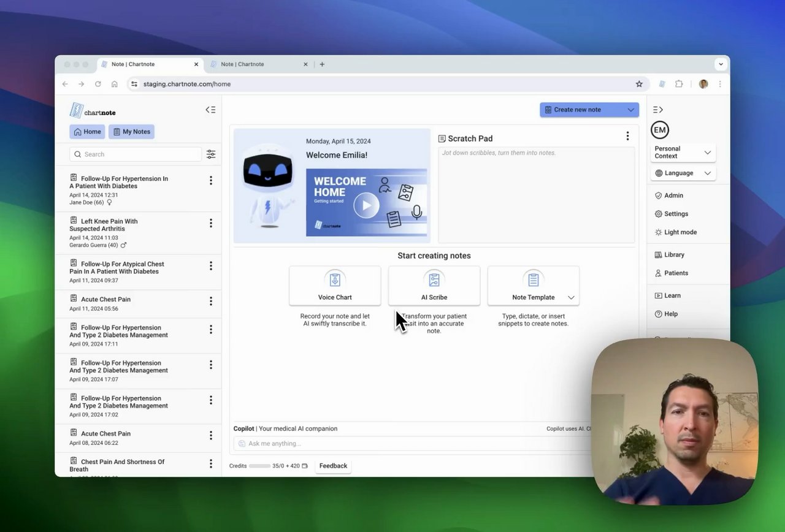Switch to the Home tab
Viewport: 785px width, 532px height.
click(87, 132)
